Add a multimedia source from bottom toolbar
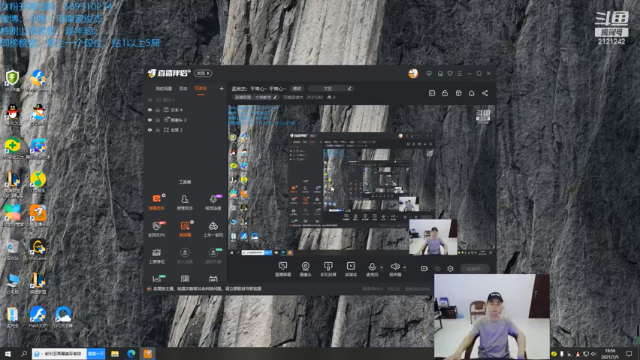This screenshot has width=640, height=360. pyautogui.click(x=351, y=269)
